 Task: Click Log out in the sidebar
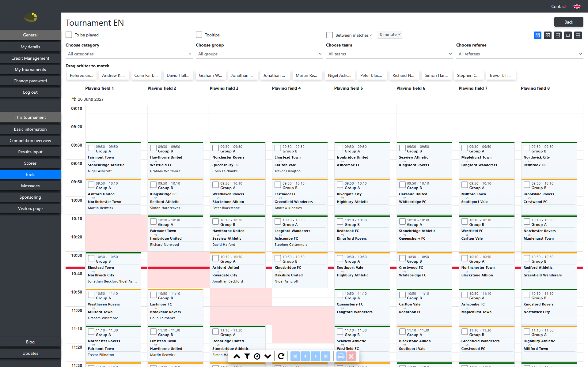click(x=30, y=92)
